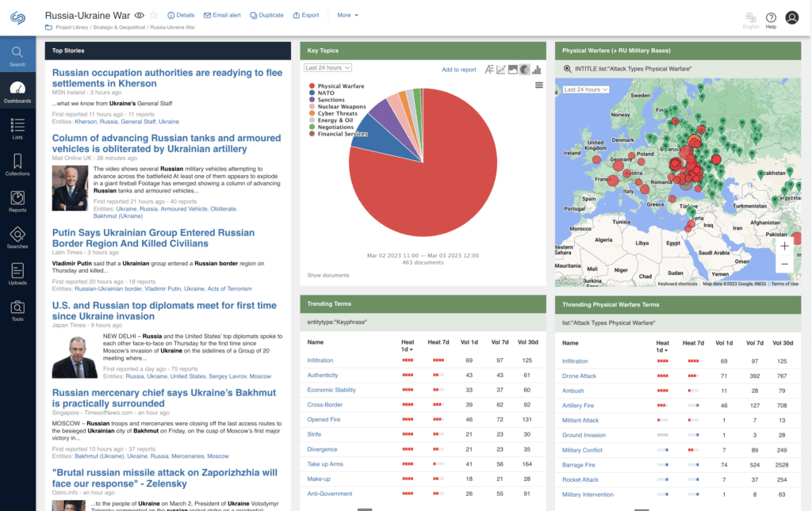Switch Key Topics to bar chart view
This screenshot has width=812, height=511.
pos(537,69)
